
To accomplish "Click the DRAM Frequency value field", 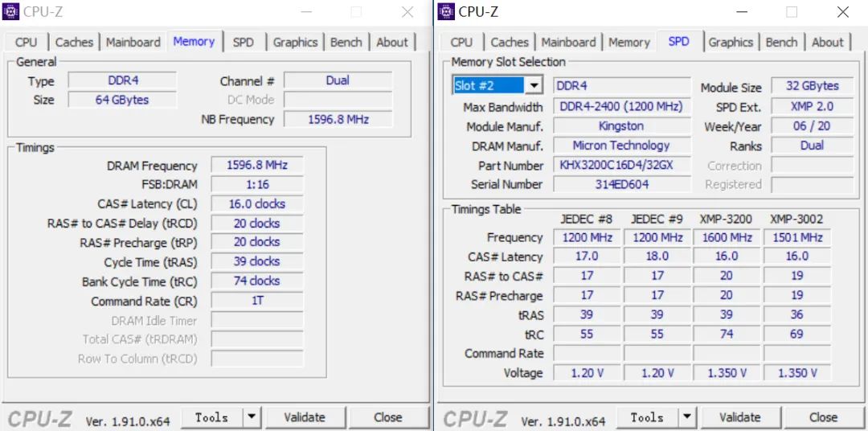I will 257,165.
